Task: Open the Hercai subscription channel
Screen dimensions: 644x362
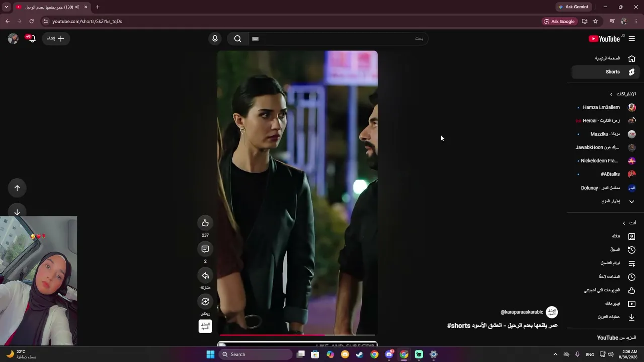Action: pyautogui.click(x=605, y=121)
